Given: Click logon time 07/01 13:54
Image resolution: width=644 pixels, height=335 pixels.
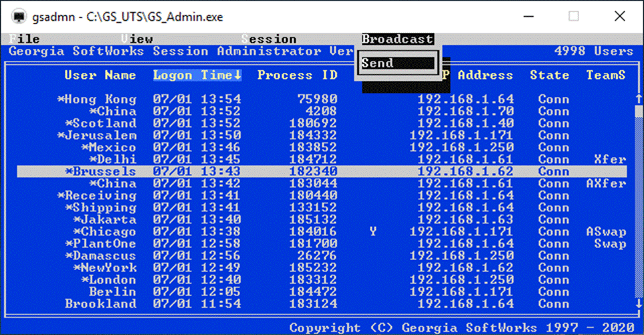Looking at the screenshot, I should coord(197,100).
